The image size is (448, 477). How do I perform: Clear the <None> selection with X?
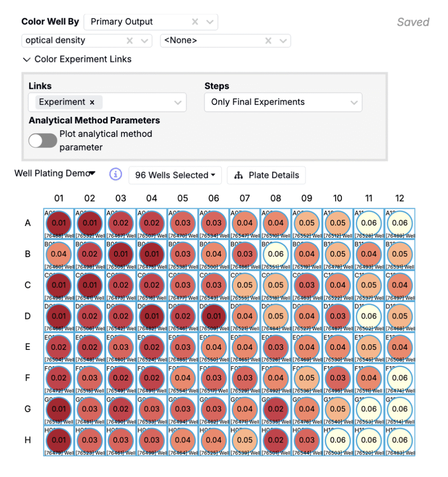pyautogui.click(x=268, y=41)
